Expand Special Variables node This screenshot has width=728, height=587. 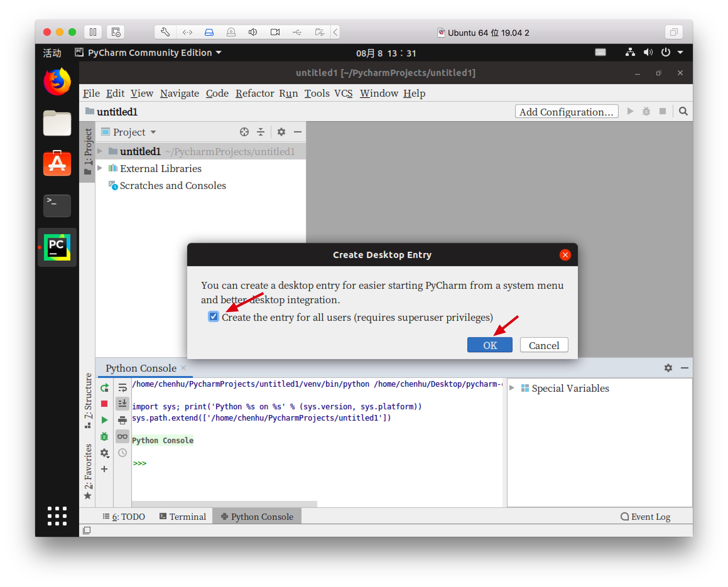click(512, 388)
